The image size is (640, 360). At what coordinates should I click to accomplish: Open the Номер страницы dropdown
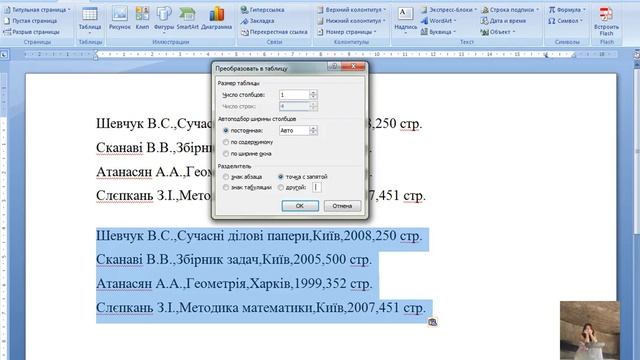pos(347,32)
